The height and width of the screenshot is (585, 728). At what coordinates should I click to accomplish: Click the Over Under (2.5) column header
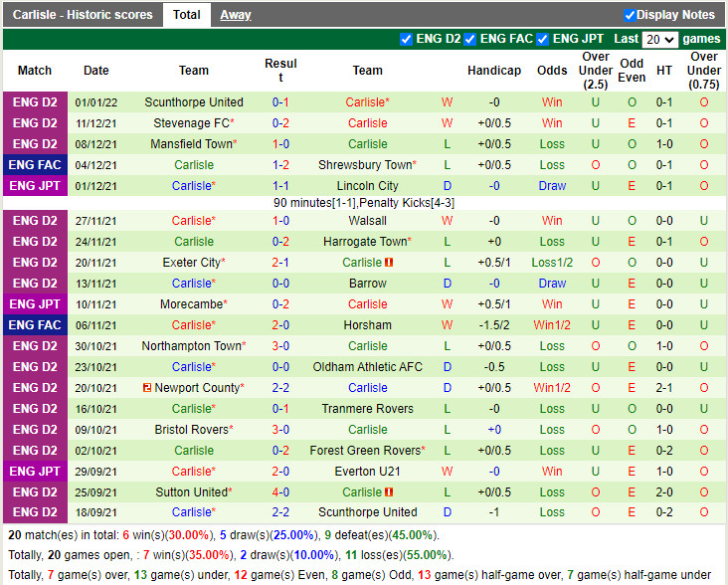point(595,71)
